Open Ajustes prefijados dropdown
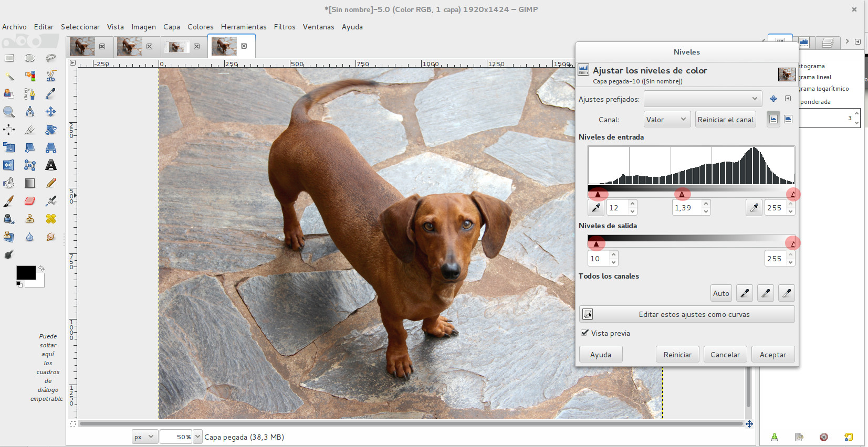868x447 pixels. (x=703, y=99)
